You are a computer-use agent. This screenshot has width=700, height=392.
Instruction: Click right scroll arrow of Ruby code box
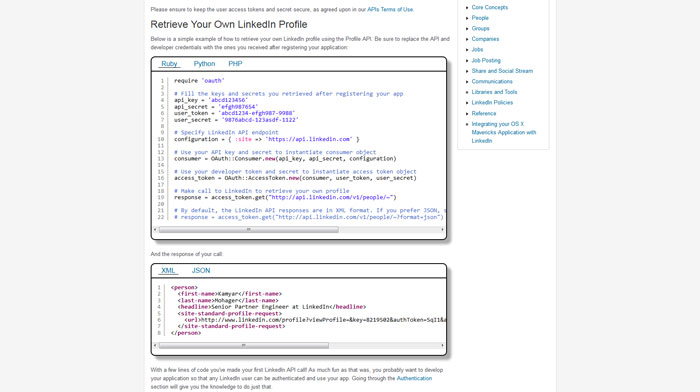[x=442, y=229]
